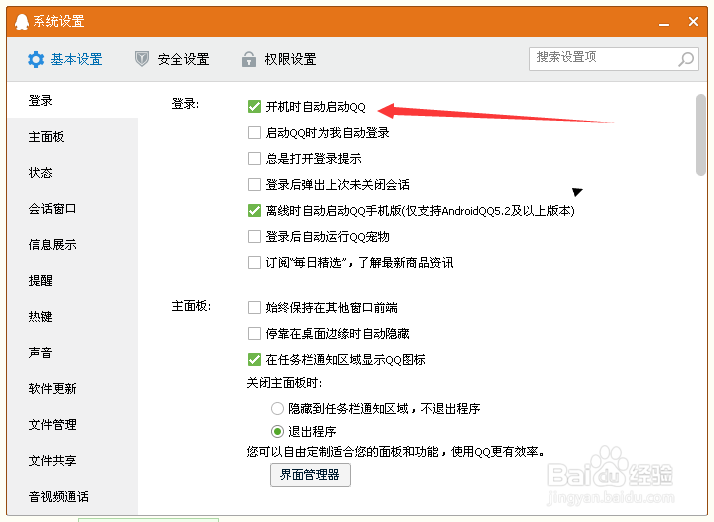The height and width of the screenshot is (522, 714).
Task: Toggle 在任务栏通知区域显示QQ图标
Action: click(254, 359)
